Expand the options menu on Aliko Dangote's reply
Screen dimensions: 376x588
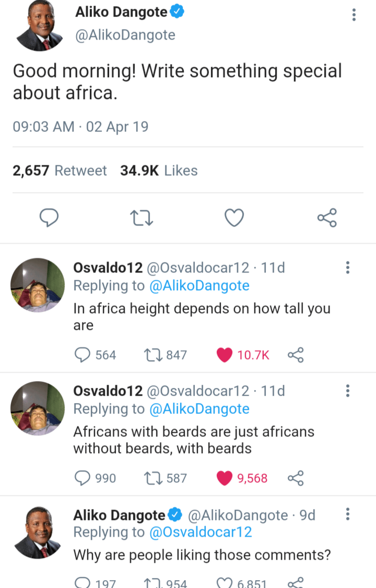point(347,514)
